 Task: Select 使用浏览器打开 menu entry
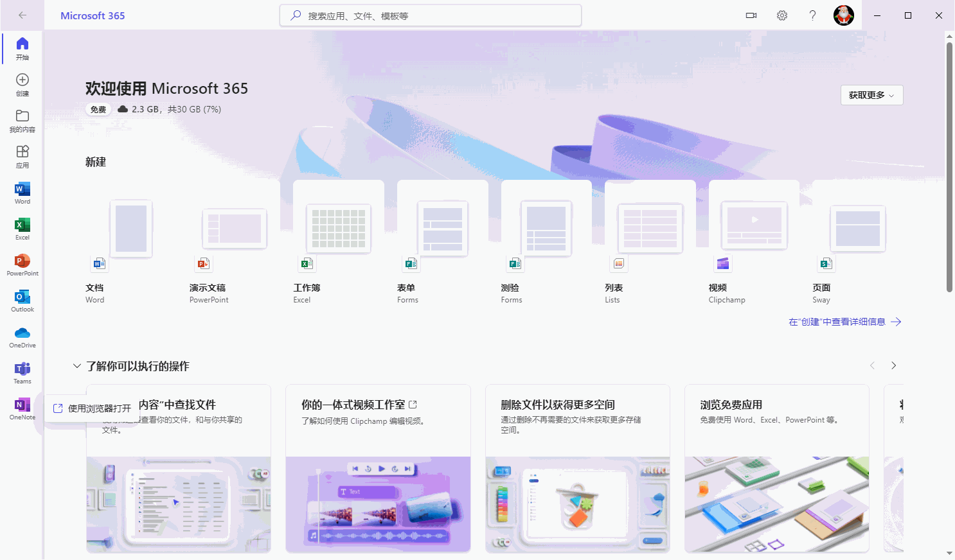(x=93, y=408)
